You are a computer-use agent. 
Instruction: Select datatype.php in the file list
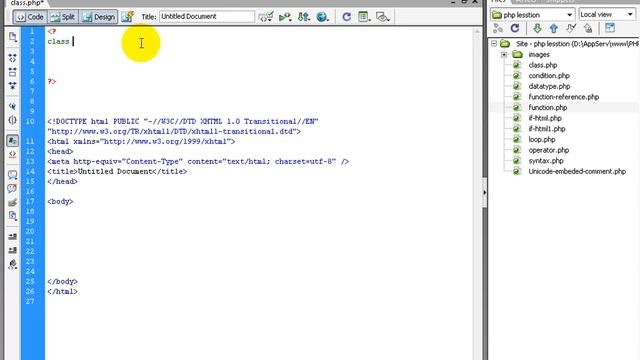(x=549, y=86)
